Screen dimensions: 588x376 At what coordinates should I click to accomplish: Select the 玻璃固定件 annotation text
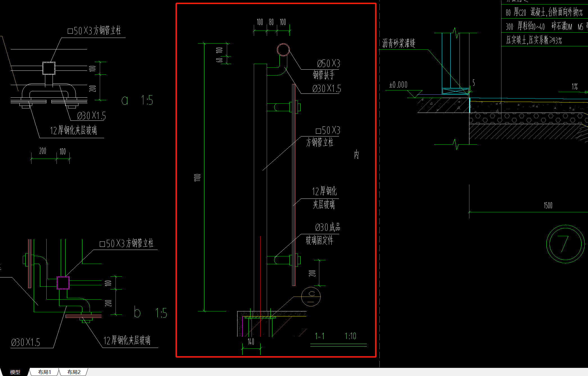[320, 240]
